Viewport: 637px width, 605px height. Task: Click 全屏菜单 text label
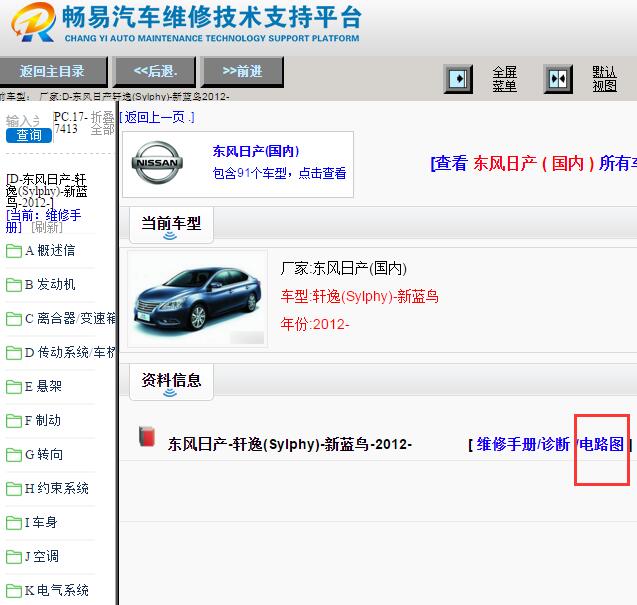[505, 79]
